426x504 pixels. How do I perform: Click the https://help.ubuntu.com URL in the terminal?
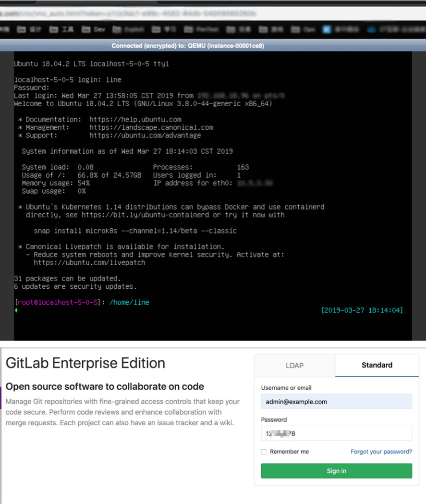click(135, 120)
